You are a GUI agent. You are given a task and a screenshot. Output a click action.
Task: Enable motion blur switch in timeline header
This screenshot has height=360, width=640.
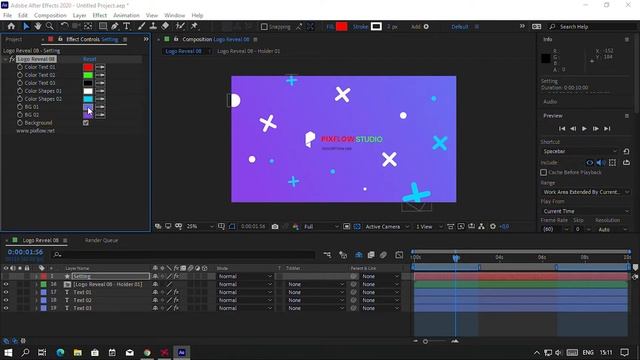point(383,255)
